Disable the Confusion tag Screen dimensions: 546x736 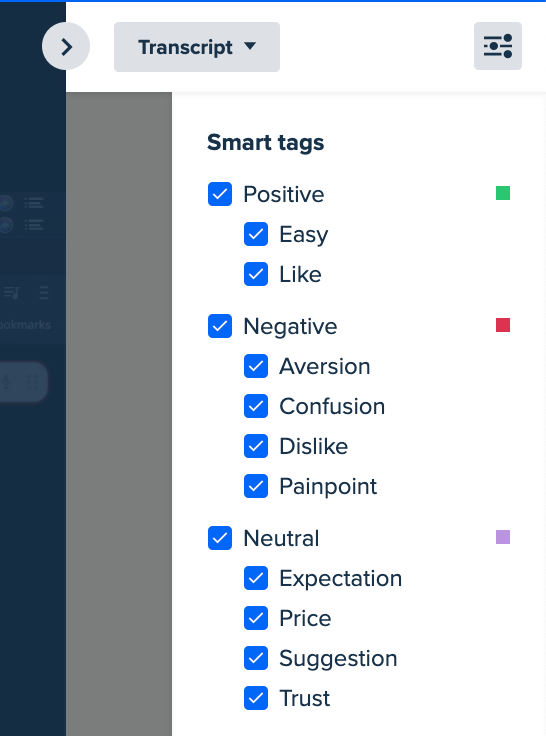(x=256, y=406)
